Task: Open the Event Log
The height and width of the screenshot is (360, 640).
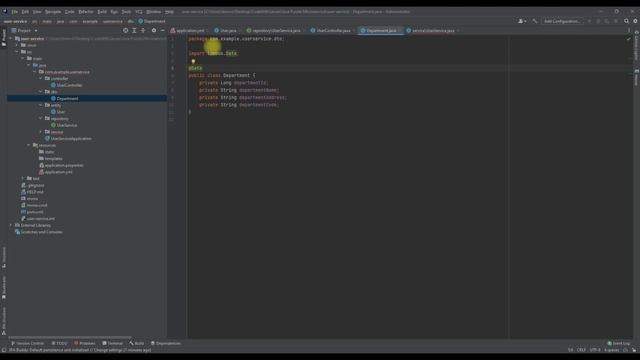Action: pyautogui.click(x=619, y=343)
